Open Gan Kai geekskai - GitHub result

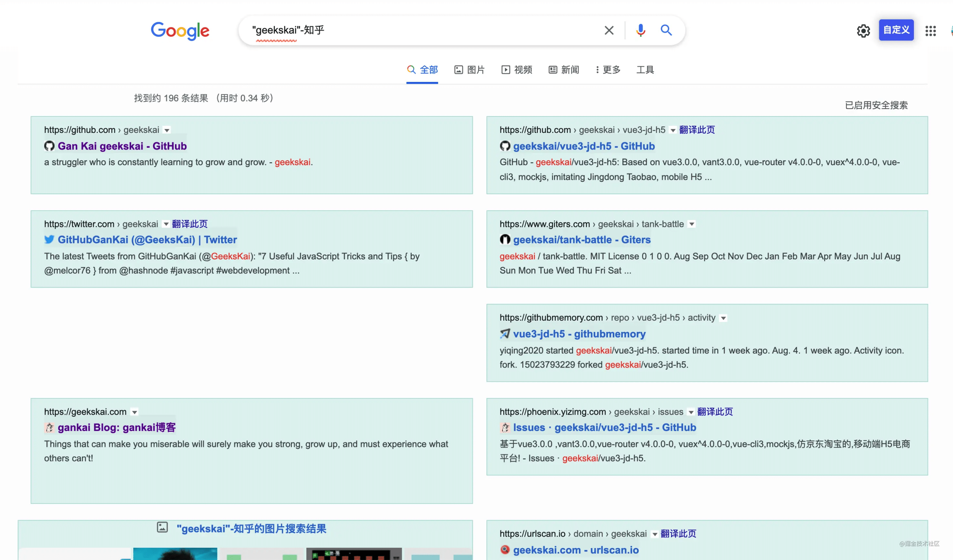(x=122, y=146)
